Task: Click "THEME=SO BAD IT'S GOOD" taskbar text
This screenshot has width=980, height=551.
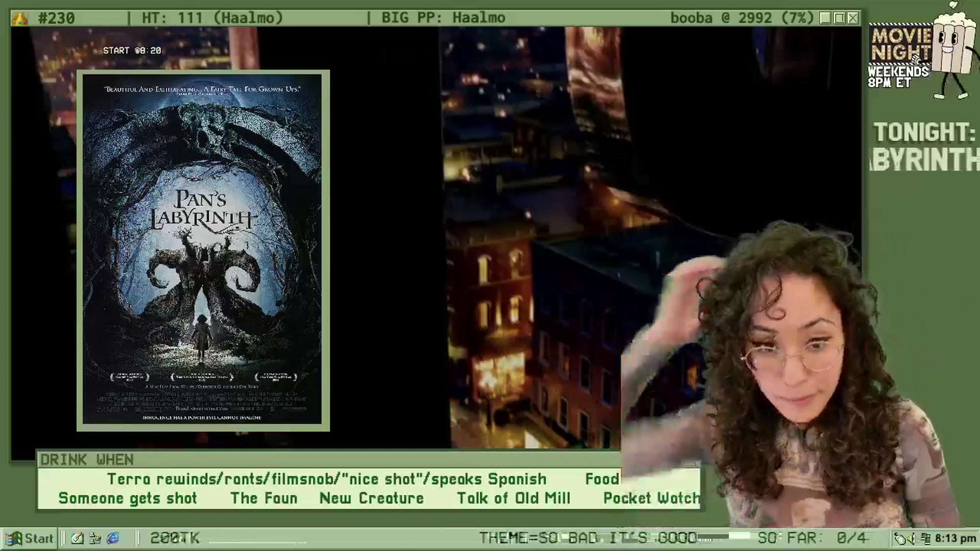Action: [588, 538]
